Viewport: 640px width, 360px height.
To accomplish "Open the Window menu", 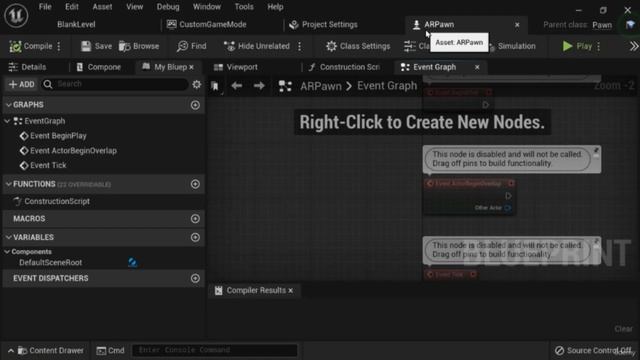I will point(207,7).
